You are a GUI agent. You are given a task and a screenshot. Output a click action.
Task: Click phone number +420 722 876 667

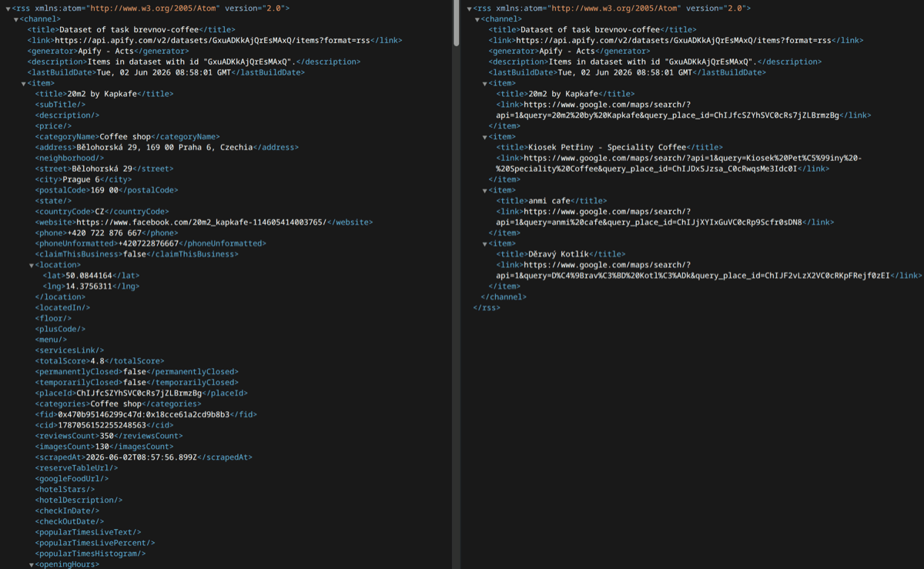[106, 233]
